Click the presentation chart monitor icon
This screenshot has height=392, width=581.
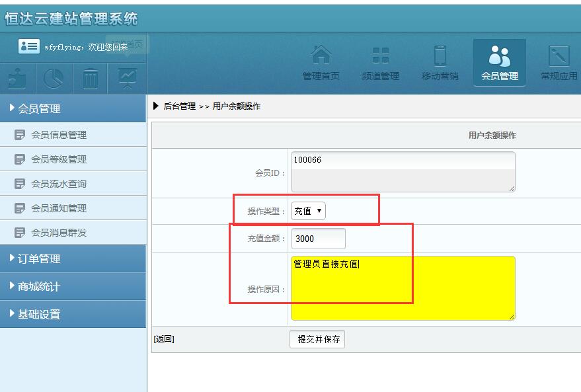point(127,79)
